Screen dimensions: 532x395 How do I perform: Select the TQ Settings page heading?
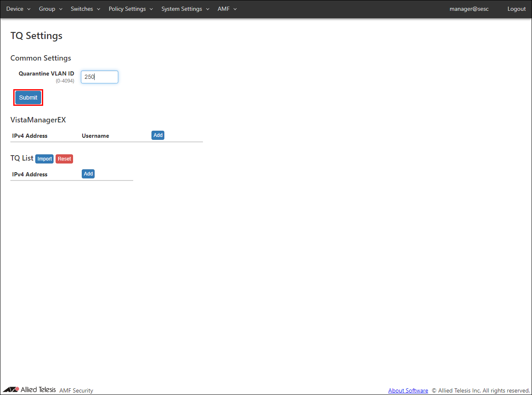pyautogui.click(x=37, y=36)
